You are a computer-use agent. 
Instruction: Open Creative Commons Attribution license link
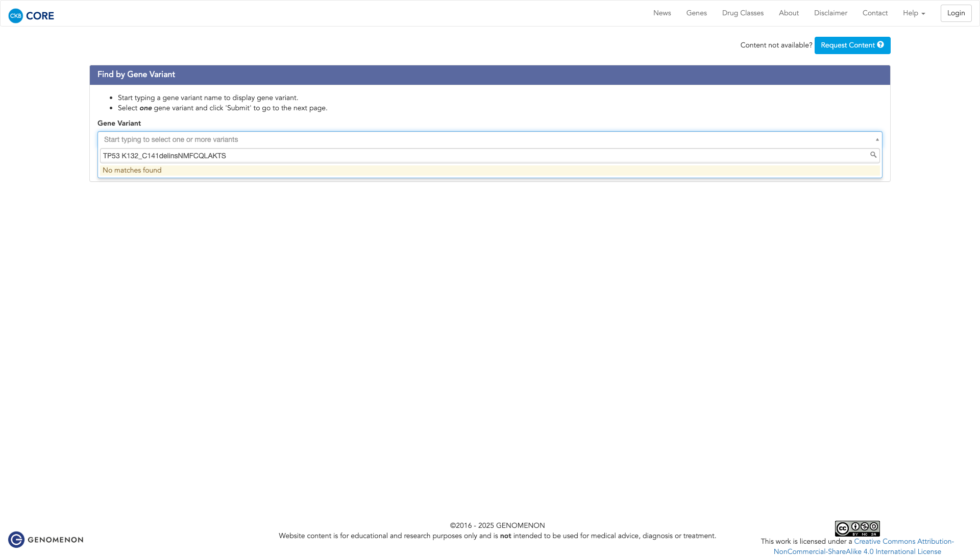[x=903, y=542]
